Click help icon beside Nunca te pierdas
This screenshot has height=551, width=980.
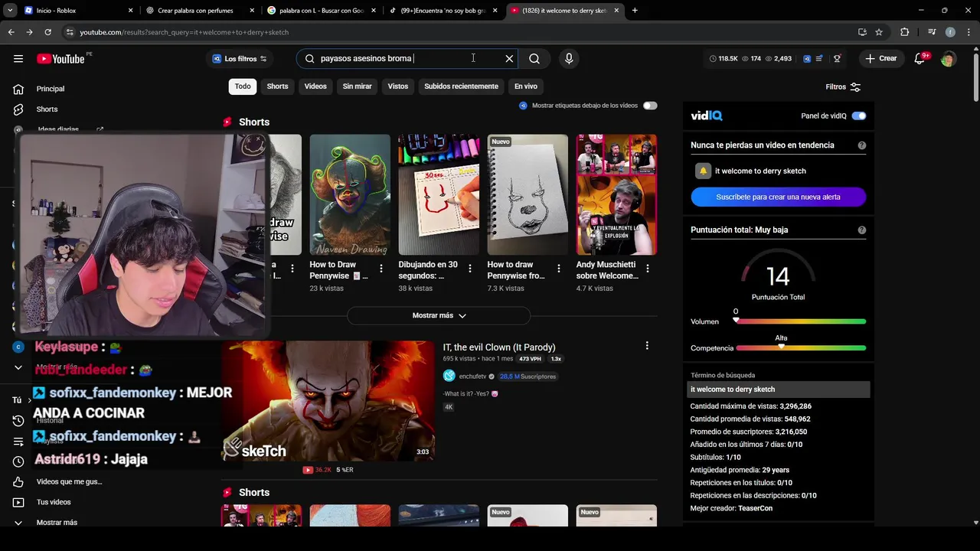[x=862, y=145]
